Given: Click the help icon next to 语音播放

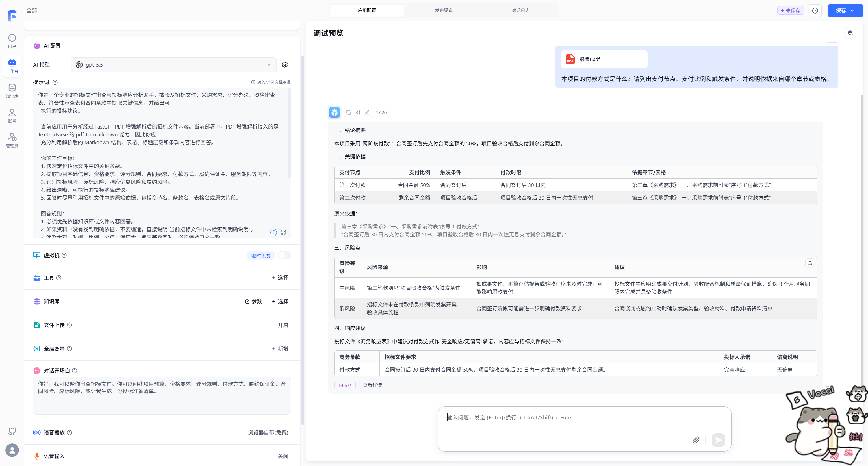Looking at the screenshot, I should 70,432.
